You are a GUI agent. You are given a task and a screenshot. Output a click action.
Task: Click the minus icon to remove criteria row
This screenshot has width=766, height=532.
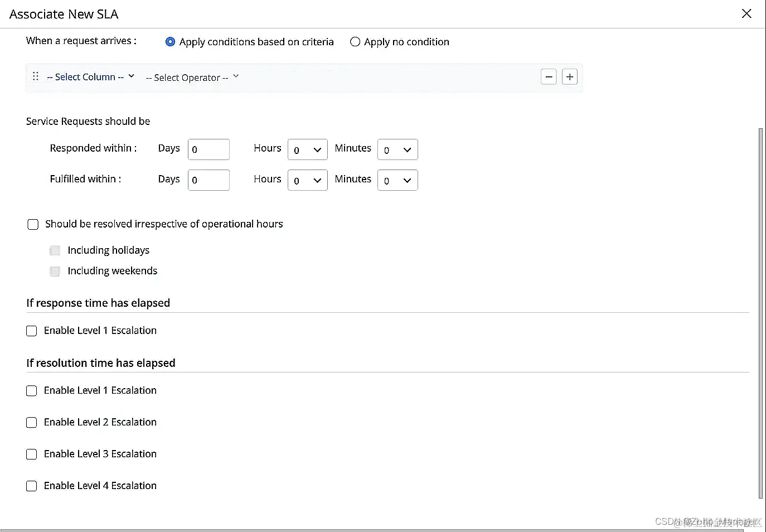pyautogui.click(x=549, y=77)
